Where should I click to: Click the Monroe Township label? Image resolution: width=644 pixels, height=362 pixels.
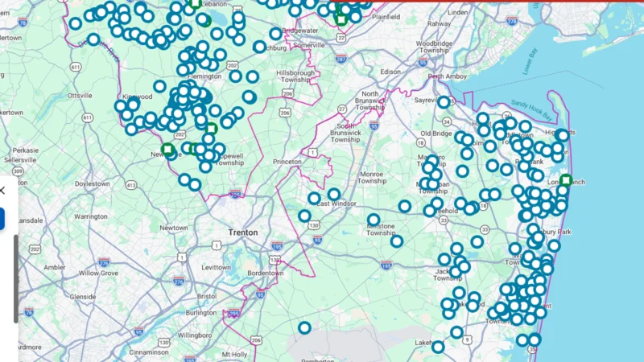coord(372,177)
